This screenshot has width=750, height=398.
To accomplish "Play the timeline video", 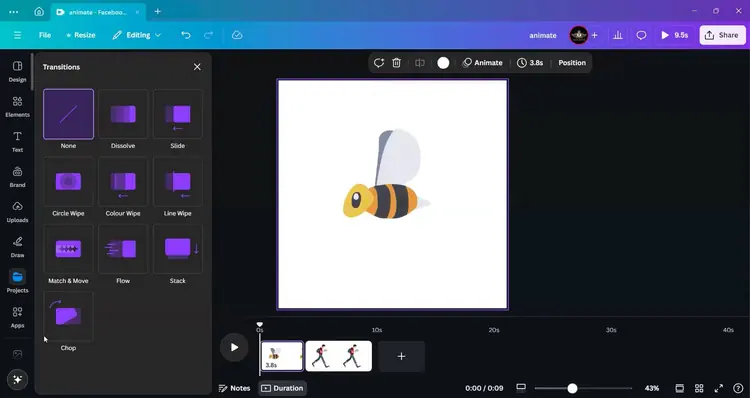I will click(234, 347).
